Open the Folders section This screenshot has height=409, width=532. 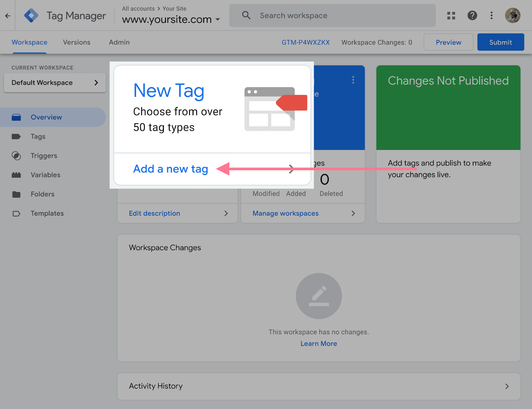(x=43, y=194)
